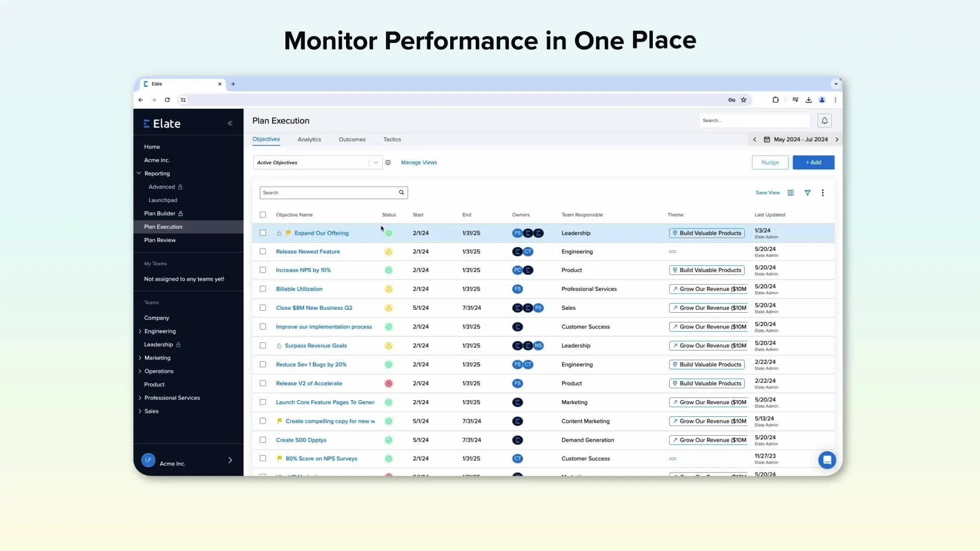Click the flag icon on Expand Our Offering
Viewport: 980px width, 551px height.
(288, 233)
